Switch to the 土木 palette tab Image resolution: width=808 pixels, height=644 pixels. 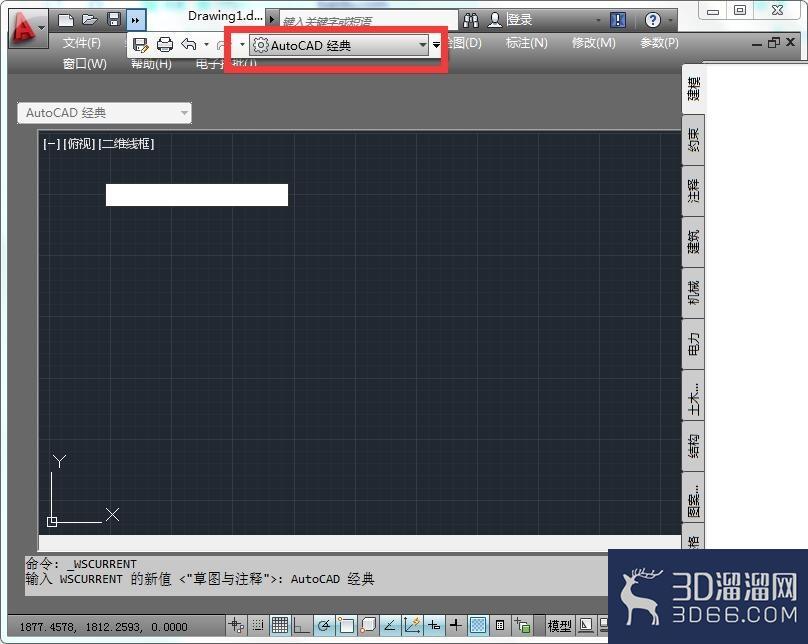[694, 395]
